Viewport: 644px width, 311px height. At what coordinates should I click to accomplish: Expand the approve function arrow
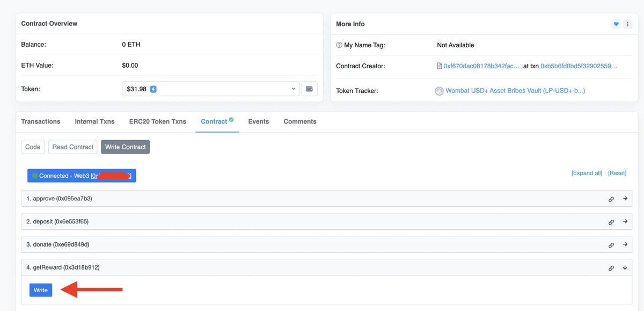[625, 199]
